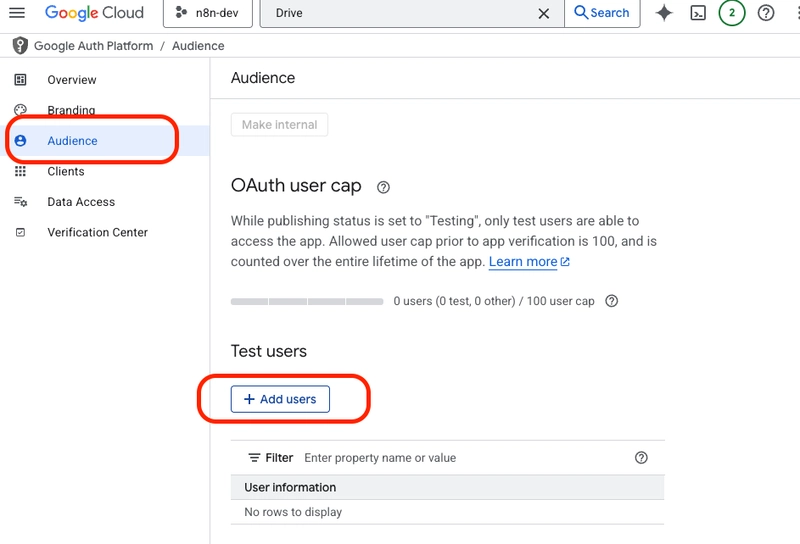The height and width of the screenshot is (544, 800).
Task: Click the Clients grid icon
Action: 20,171
